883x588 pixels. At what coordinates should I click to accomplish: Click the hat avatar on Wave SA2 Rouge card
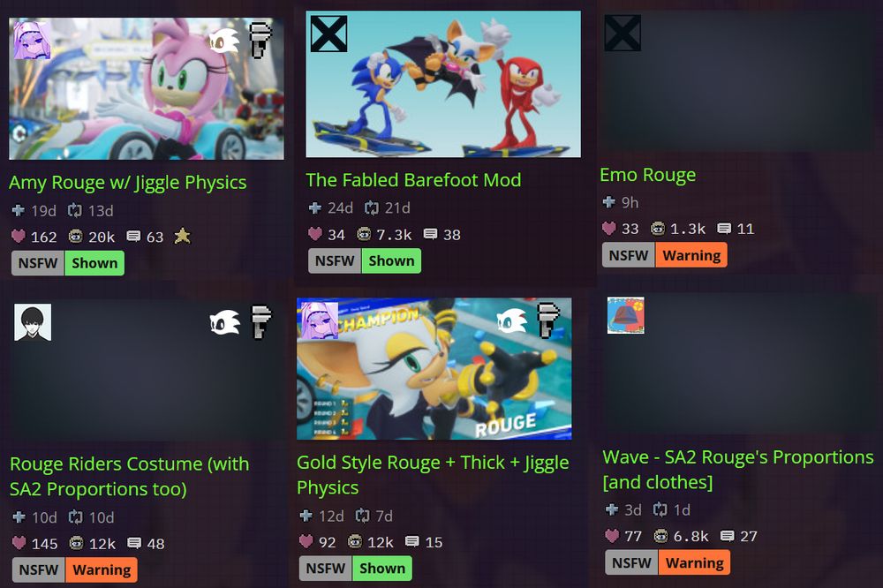click(626, 315)
